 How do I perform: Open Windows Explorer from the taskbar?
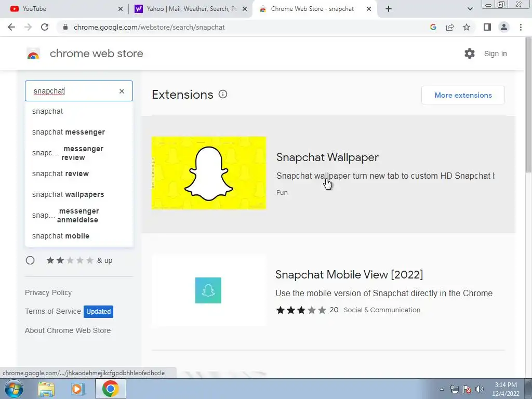(x=46, y=389)
